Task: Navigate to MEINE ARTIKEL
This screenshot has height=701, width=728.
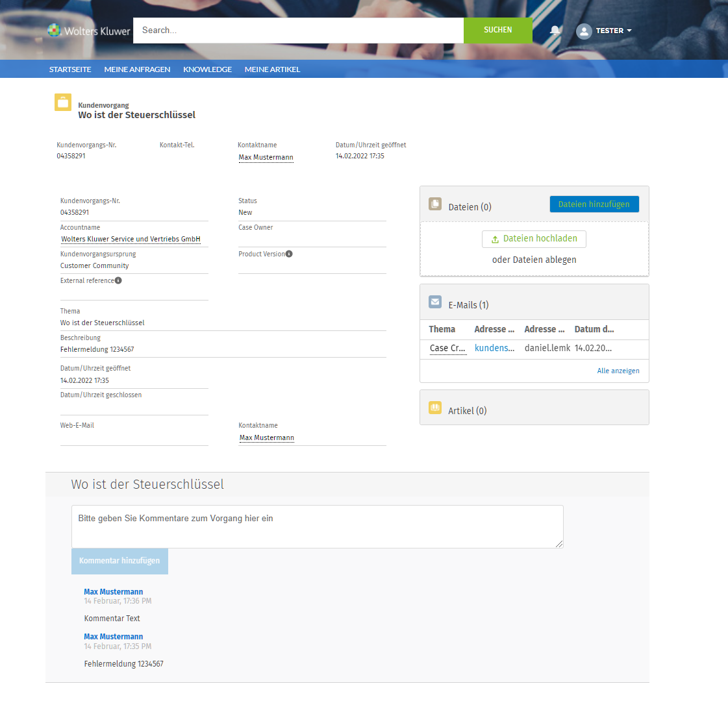Action: (x=272, y=69)
